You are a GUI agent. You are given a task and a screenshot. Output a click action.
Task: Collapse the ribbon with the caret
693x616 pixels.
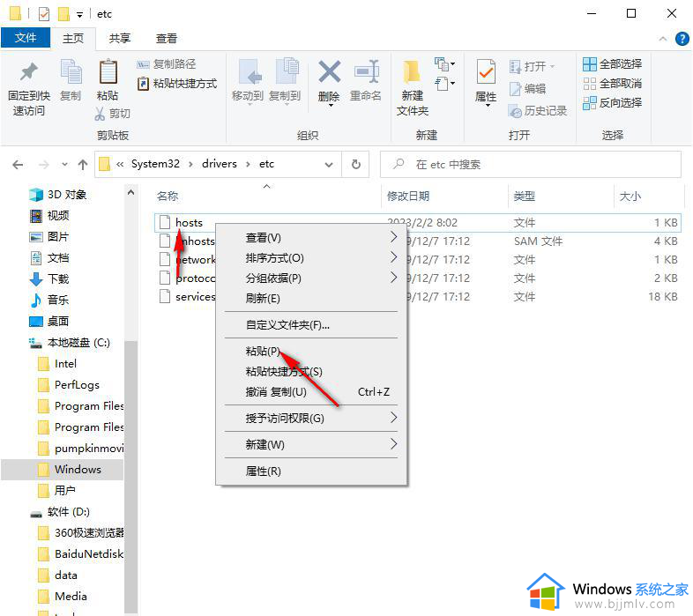click(663, 39)
